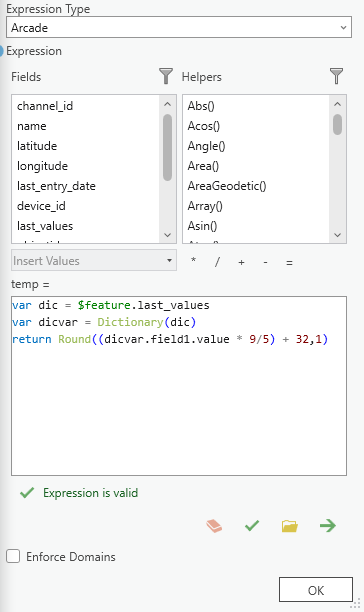The image size is (364, 612).
Task: Select the last_entry_date field
Action: click(x=56, y=186)
